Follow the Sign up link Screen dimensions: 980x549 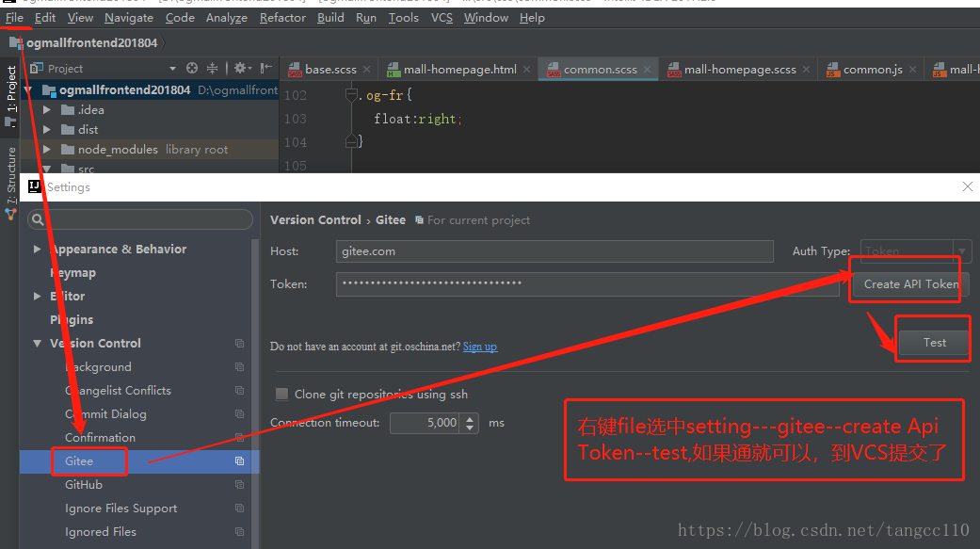[480, 347]
